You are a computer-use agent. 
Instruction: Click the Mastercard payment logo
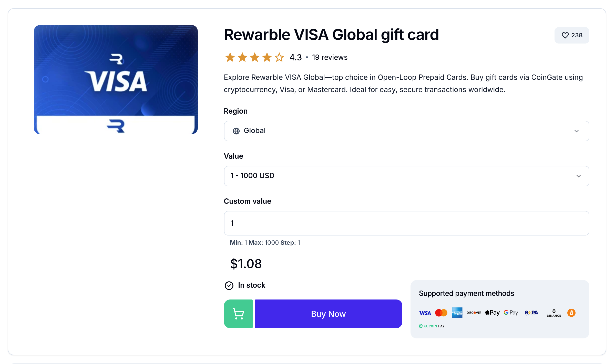[x=441, y=313]
